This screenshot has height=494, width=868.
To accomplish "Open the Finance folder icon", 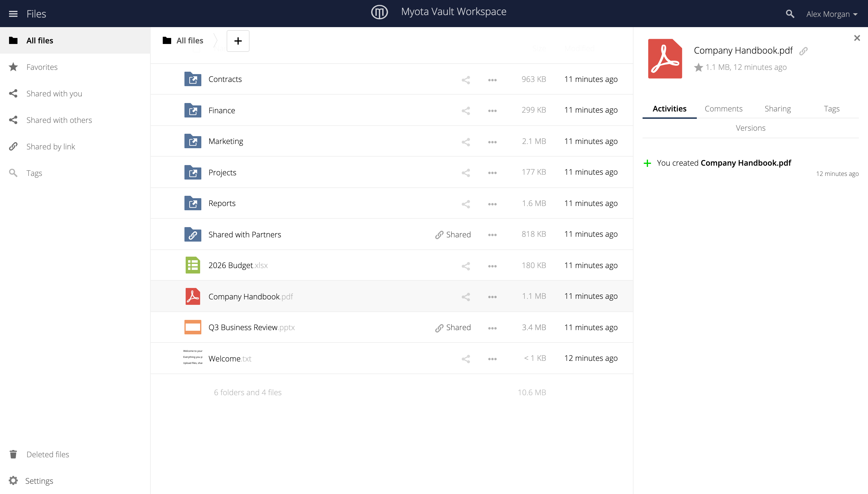I will 193,110.
